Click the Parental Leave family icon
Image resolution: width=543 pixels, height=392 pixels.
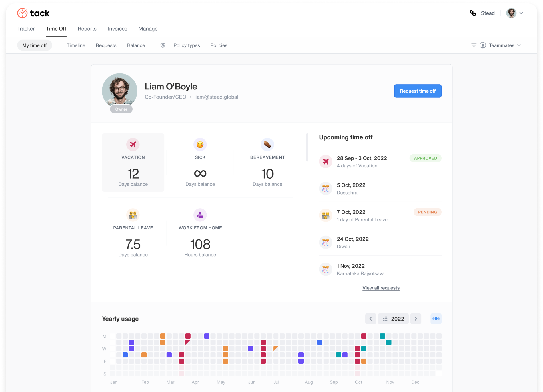pos(133,215)
